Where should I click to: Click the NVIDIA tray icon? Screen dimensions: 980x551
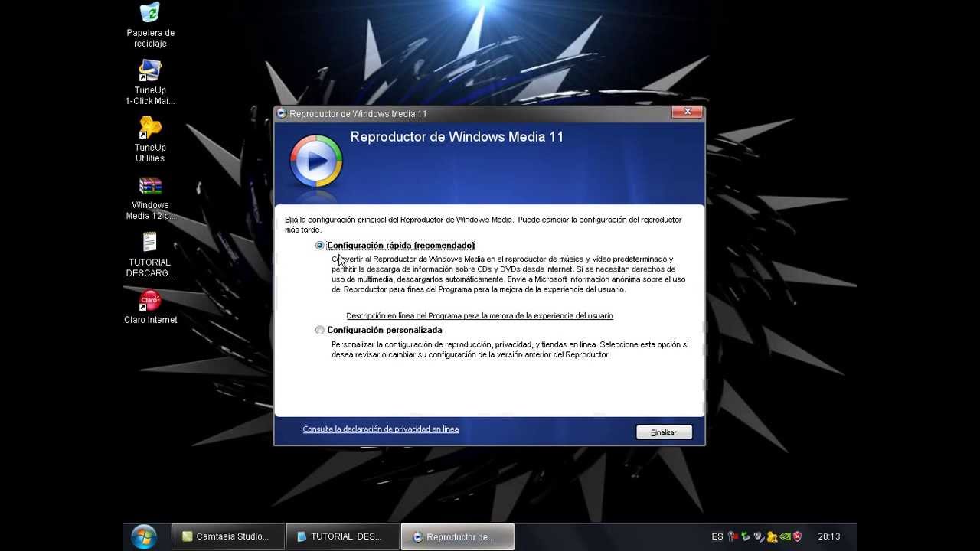[x=786, y=536]
